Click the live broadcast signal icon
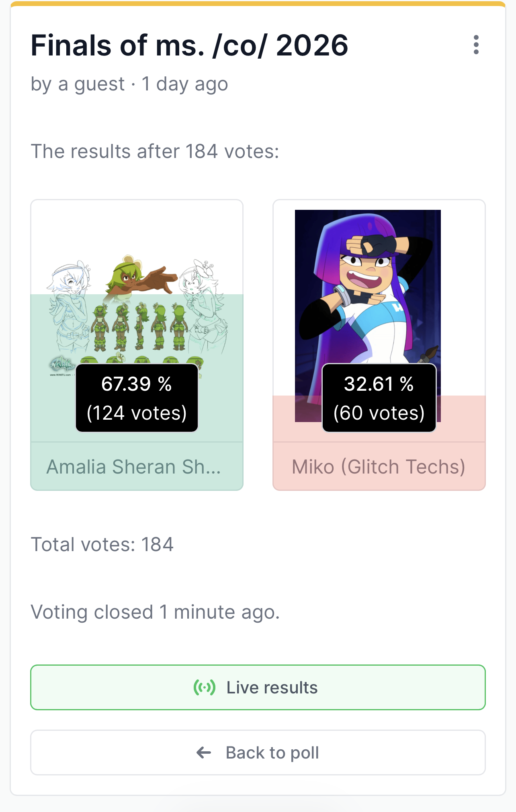The image size is (516, 812). point(205,687)
